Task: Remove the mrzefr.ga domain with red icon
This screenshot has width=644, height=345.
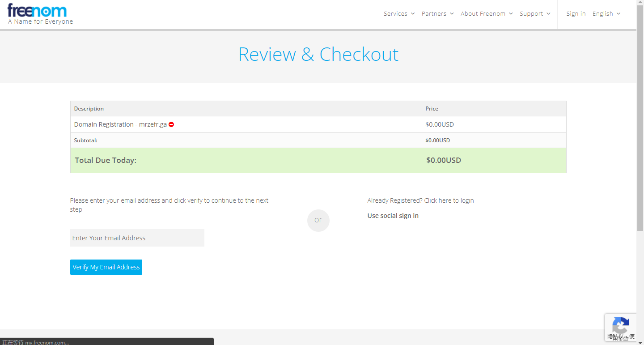Action: click(x=171, y=124)
